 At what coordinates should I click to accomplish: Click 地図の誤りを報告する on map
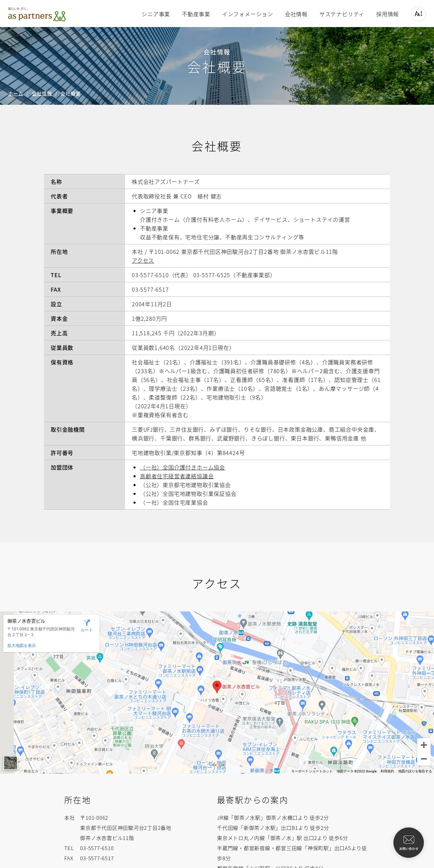415,771
